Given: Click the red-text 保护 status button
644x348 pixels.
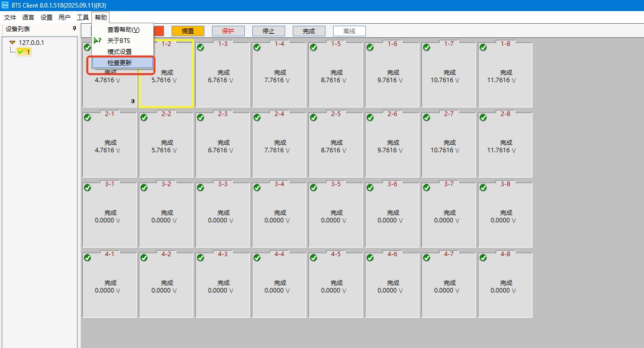Looking at the screenshot, I should [x=228, y=31].
